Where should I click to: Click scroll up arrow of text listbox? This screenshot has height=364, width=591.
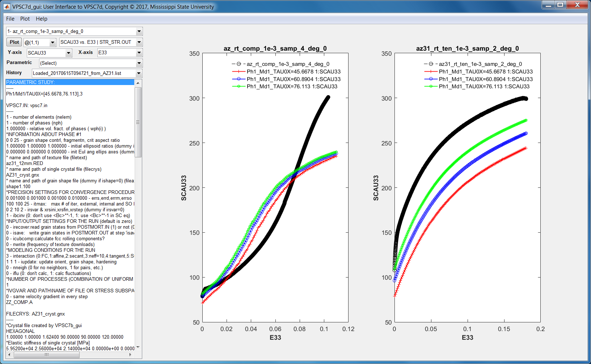point(138,83)
